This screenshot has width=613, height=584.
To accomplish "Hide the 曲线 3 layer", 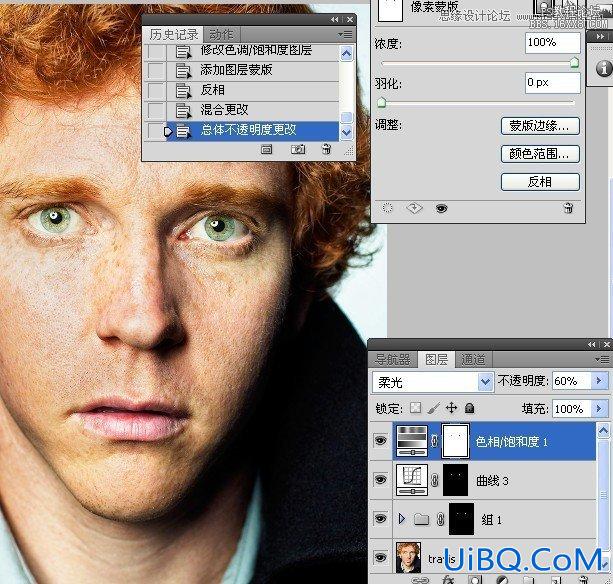I will point(381,480).
